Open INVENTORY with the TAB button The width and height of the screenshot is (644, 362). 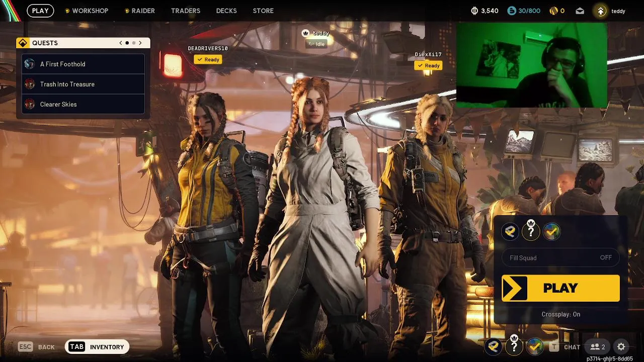click(97, 347)
